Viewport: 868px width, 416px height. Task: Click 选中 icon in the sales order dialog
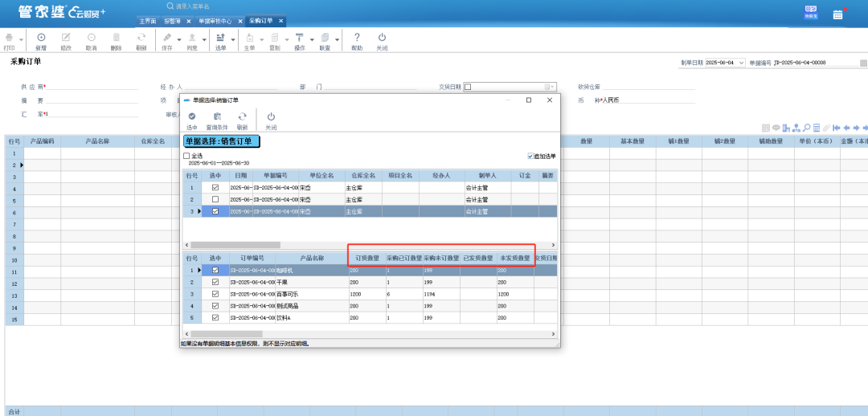tap(192, 117)
